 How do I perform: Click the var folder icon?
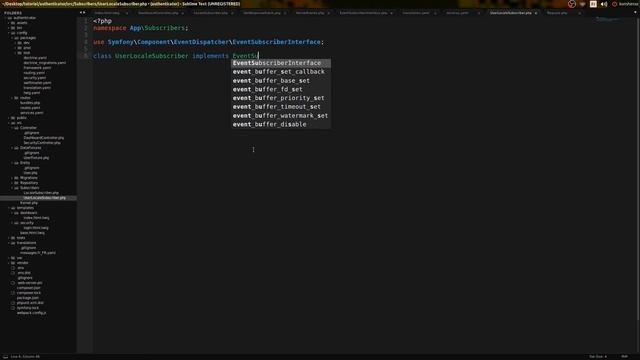(x=13, y=258)
